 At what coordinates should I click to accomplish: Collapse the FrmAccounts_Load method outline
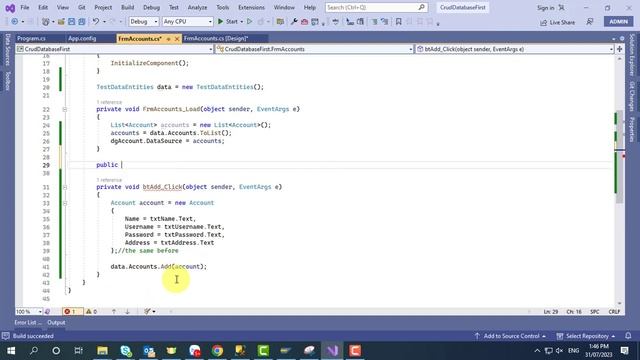coord(64,109)
